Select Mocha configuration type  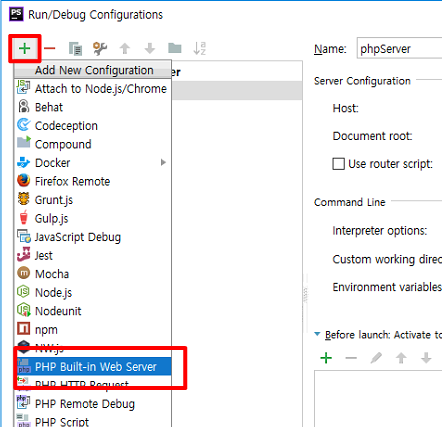point(93,274)
